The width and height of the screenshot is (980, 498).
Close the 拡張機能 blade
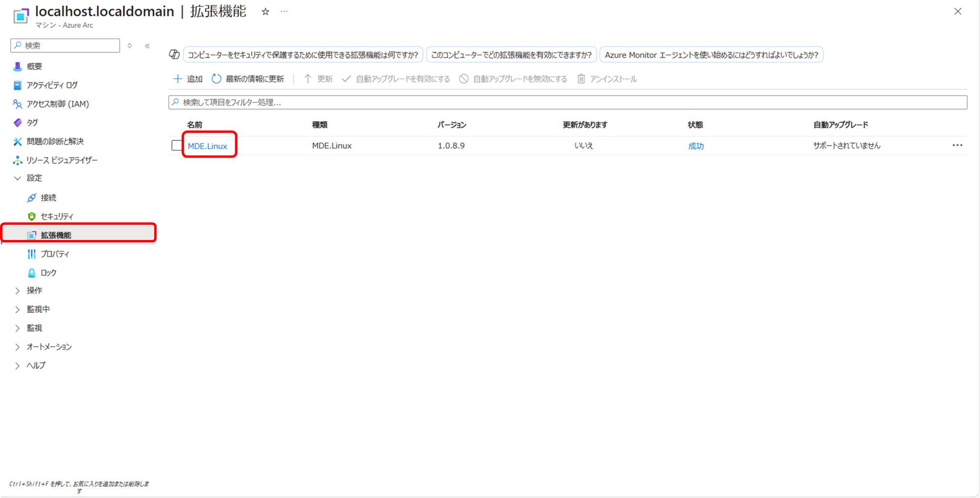pos(958,11)
